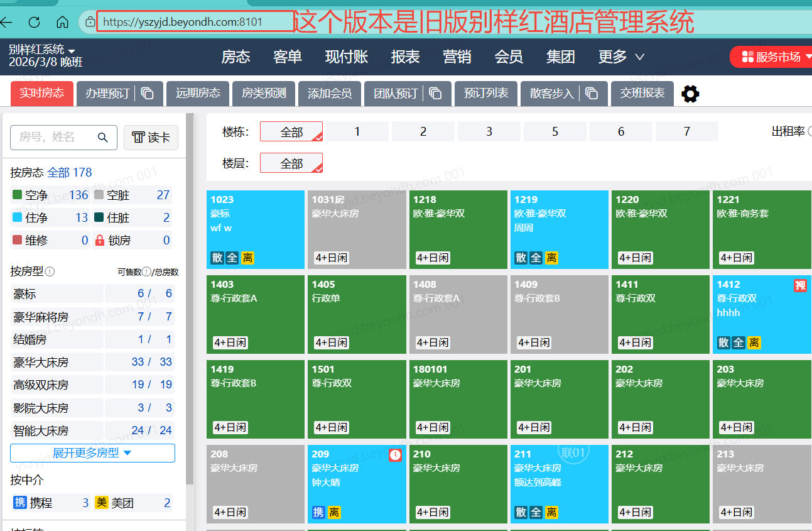This screenshot has height=531, width=812.
Task: Click the red clock icon on room 209
Action: (395, 455)
